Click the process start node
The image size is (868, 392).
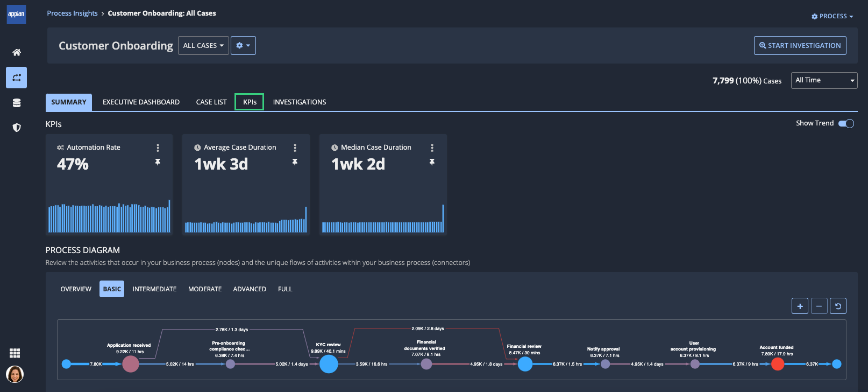(66, 364)
